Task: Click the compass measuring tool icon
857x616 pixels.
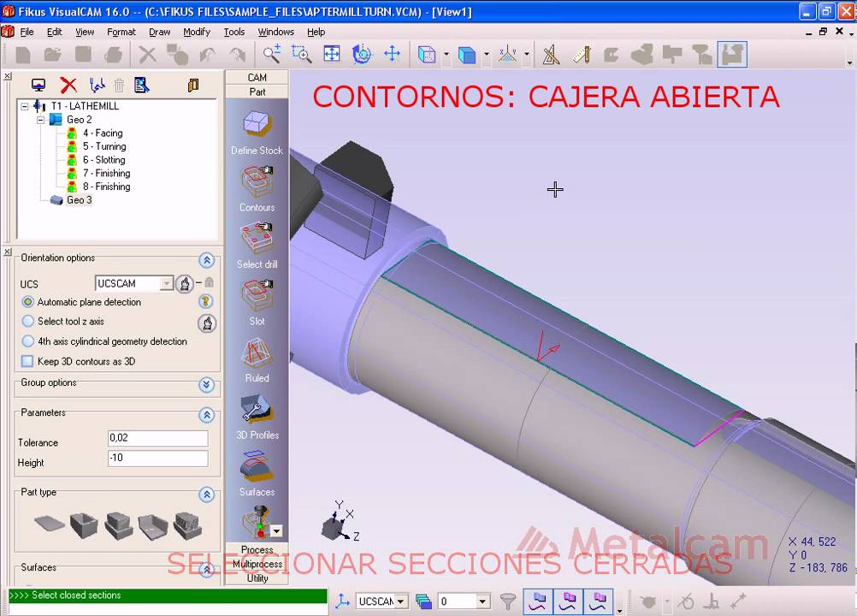Action: [551, 54]
